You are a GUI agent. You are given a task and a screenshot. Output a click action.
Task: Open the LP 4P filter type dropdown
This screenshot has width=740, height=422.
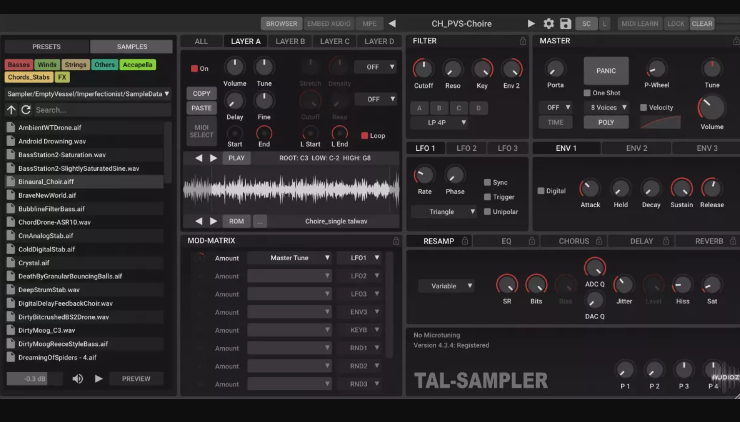click(439, 122)
